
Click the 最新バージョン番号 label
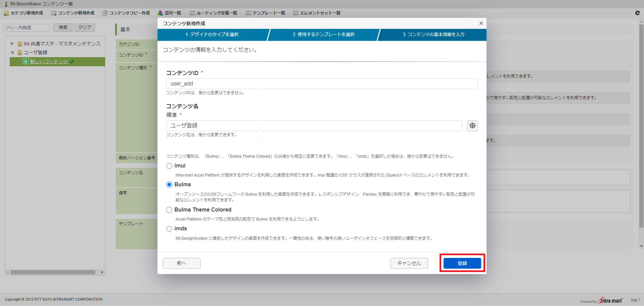137,158
